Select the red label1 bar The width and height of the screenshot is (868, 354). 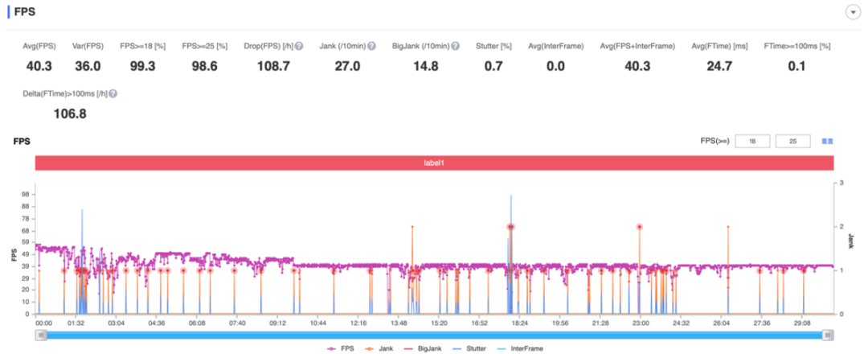[x=435, y=163]
